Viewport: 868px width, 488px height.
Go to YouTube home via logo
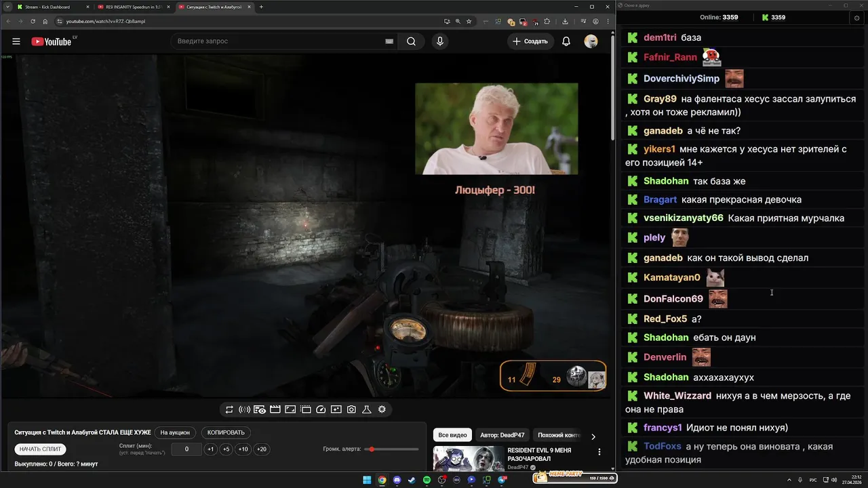tap(51, 41)
